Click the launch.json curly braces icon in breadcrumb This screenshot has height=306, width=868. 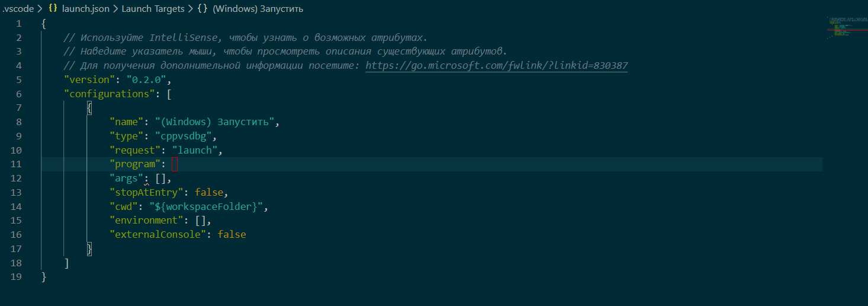[x=53, y=9]
